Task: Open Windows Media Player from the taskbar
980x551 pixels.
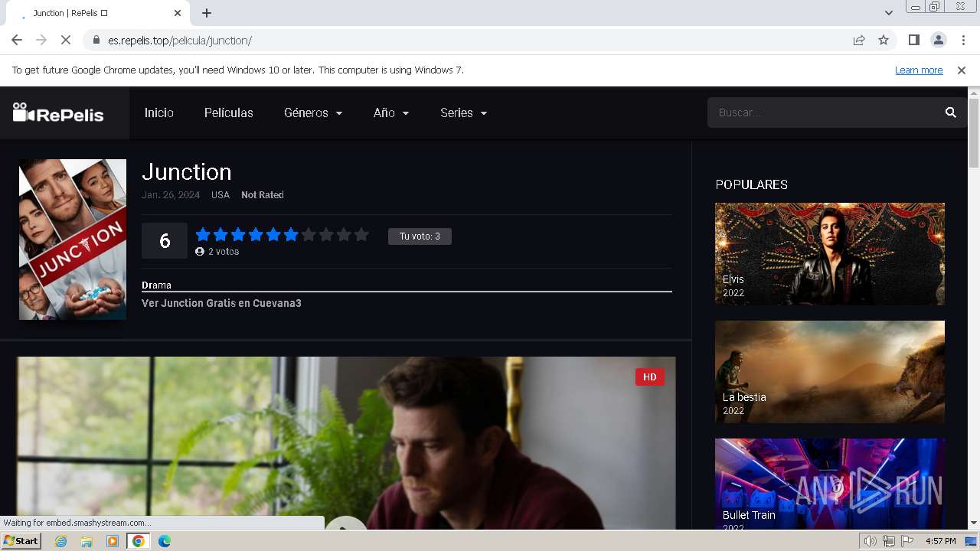Action: point(113,541)
